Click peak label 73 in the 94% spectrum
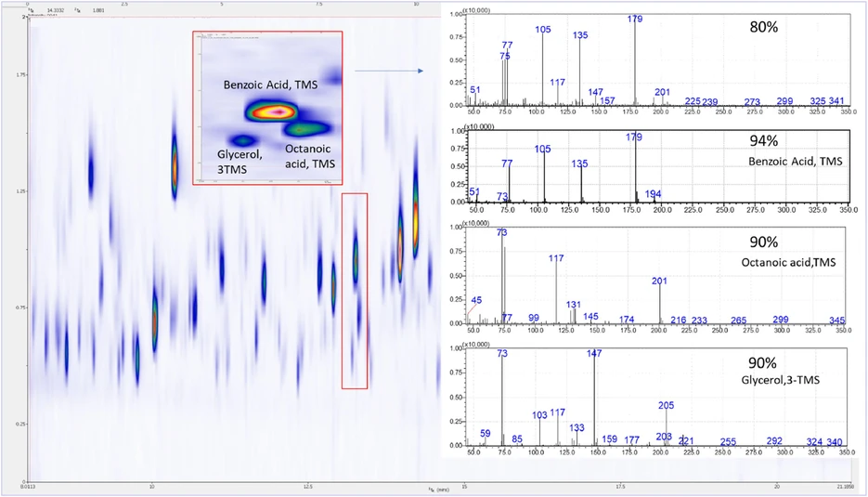This screenshot has width=868, height=497. click(502, 196)
